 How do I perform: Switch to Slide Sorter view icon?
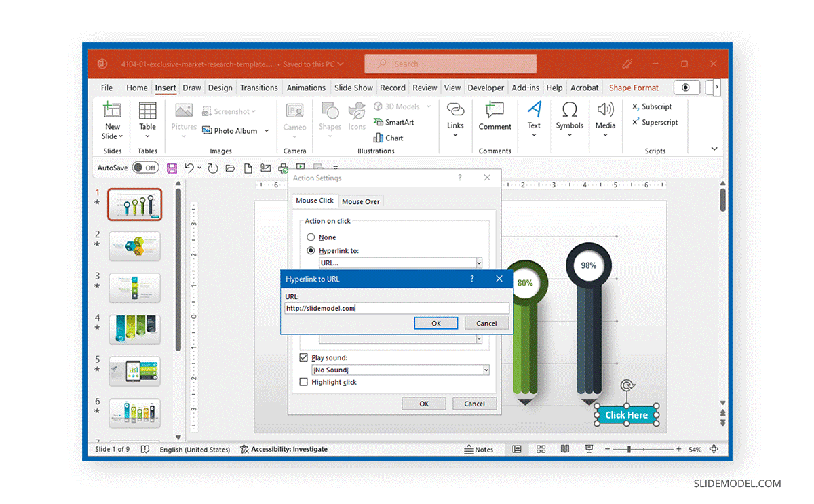(541, 449)
